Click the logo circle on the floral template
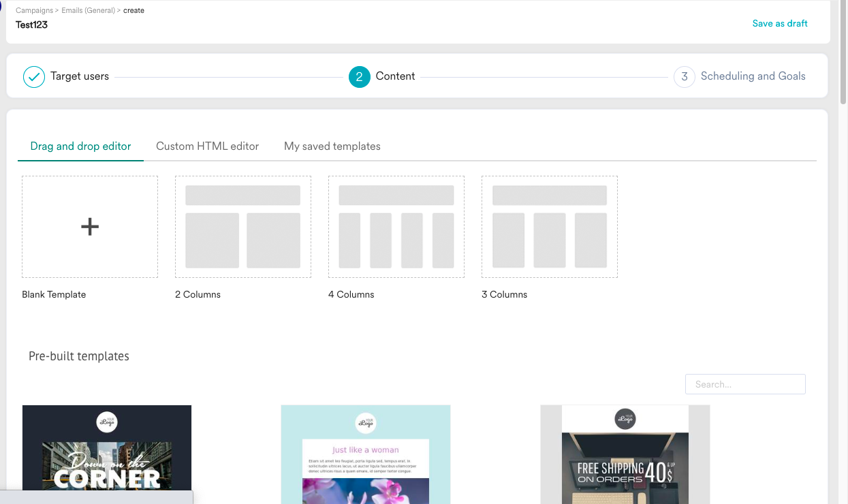The width and height of the screenshot is (848, 504). coord(366,423)
